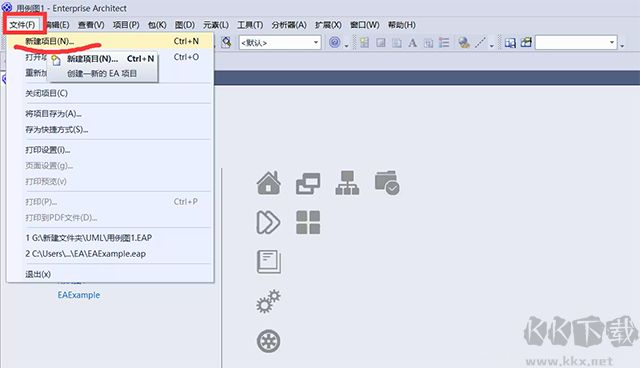Choose 新建项目(N)... in the File menu
Screen dimensions: 640x368
click(110, 41)
